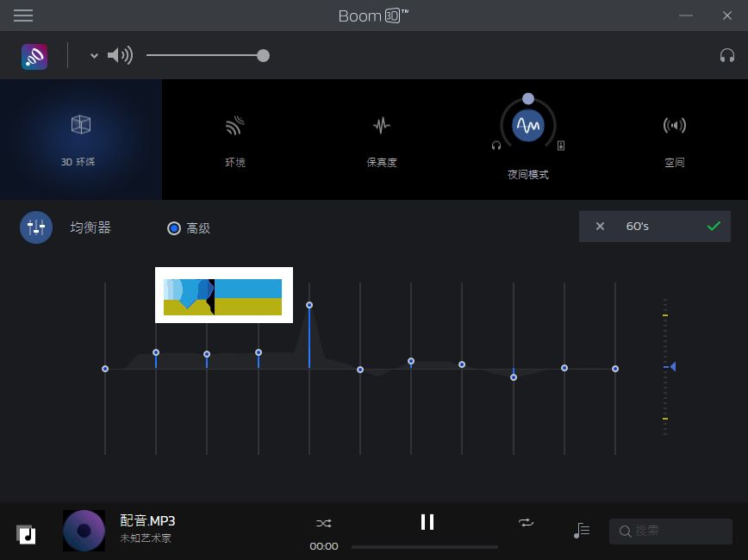The width and height of the screenshot is (748, 560).
Task: Click the image thumbnail above the equalizer
Action: tap(224, 295)
